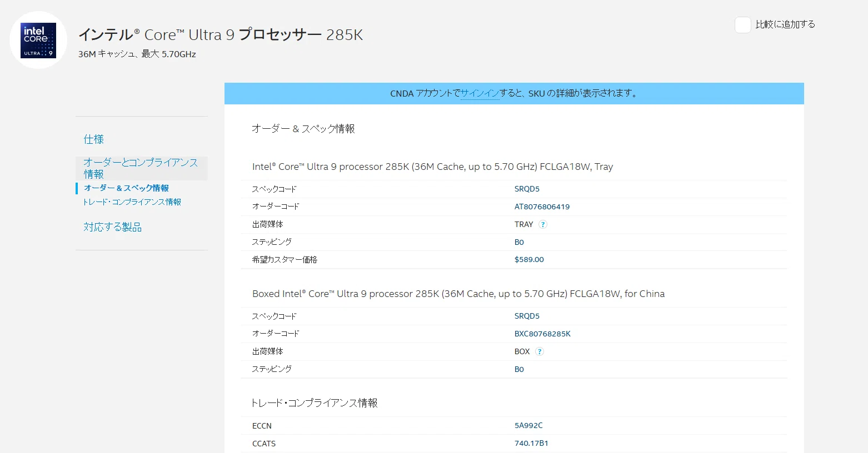
Task: Click the CCATS row label
Action: [264, 444]
